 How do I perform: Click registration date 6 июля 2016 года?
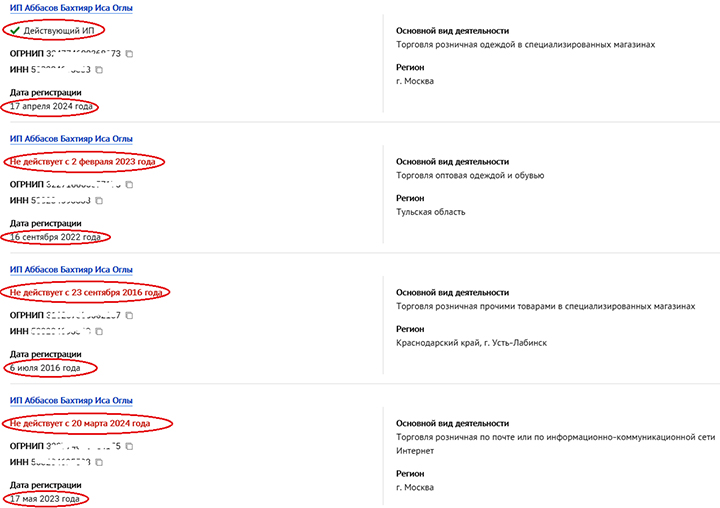50,368
